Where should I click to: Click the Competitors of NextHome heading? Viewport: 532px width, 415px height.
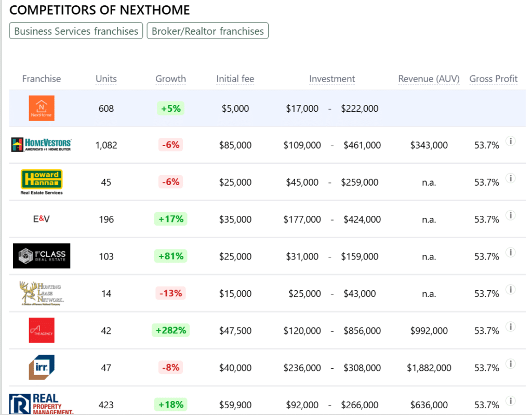(99, 10)
